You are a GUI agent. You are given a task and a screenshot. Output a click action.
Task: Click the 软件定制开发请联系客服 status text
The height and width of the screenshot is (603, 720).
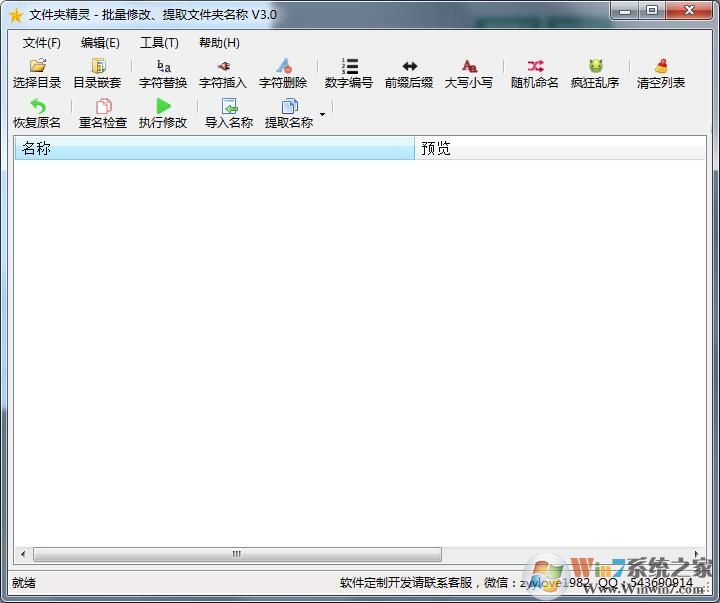point(406,583)
